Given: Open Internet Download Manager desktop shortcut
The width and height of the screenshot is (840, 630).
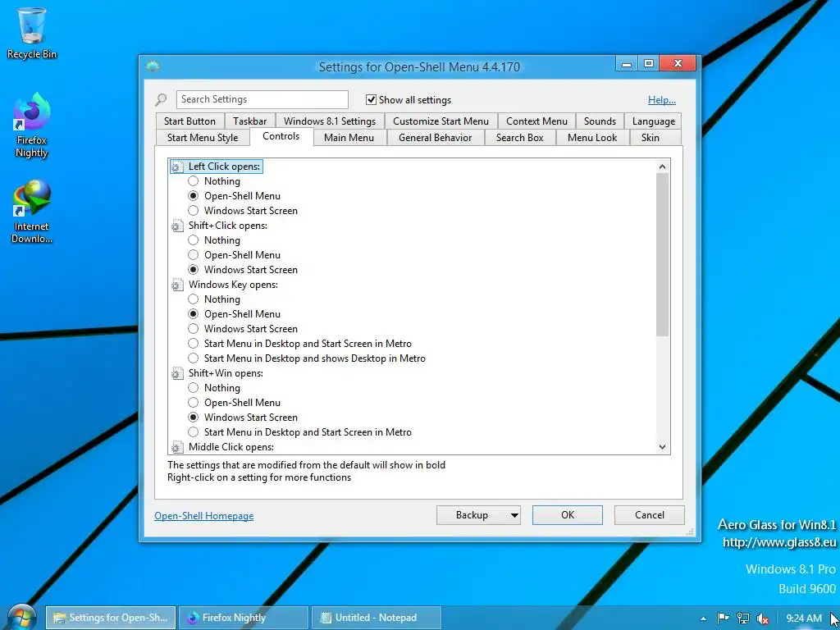Looking at the screenshot, I should [x=32, y=211].
